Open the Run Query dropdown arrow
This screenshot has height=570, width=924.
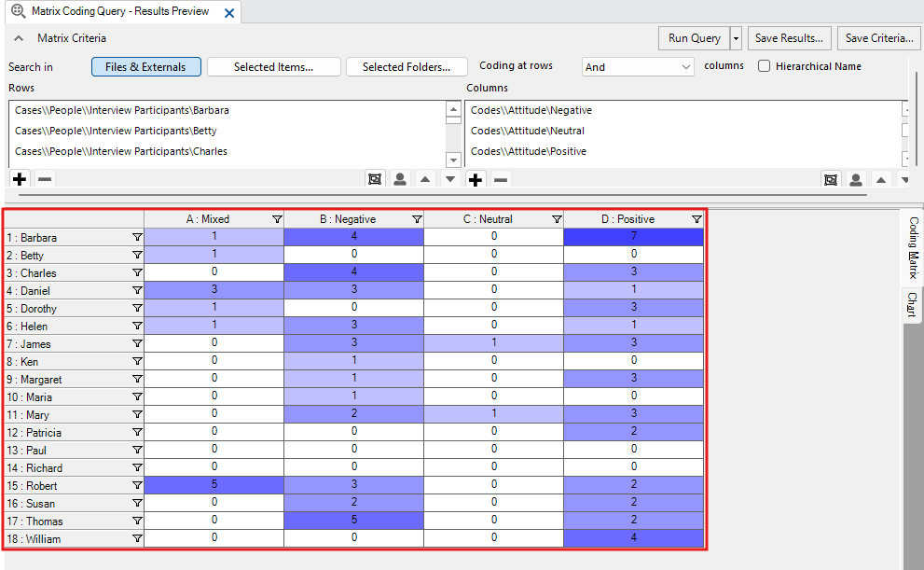pyautogui.click(x=736, y=38)
